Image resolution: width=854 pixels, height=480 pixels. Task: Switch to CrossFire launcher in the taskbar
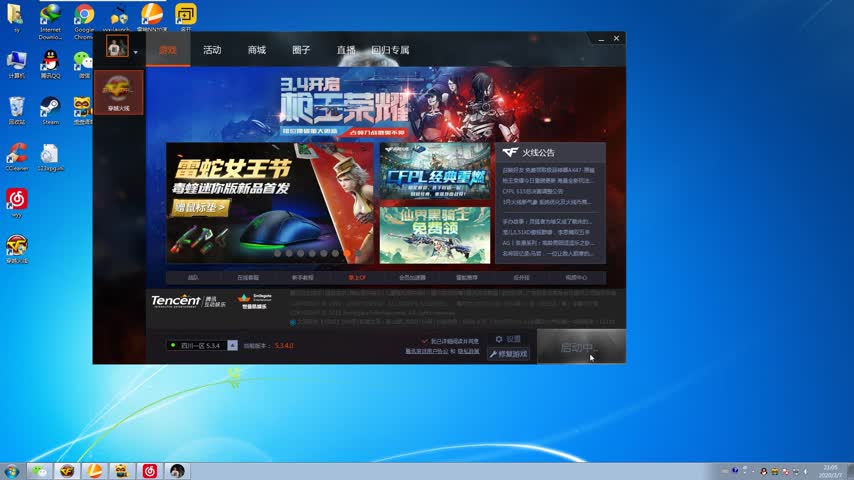point(67,471)
